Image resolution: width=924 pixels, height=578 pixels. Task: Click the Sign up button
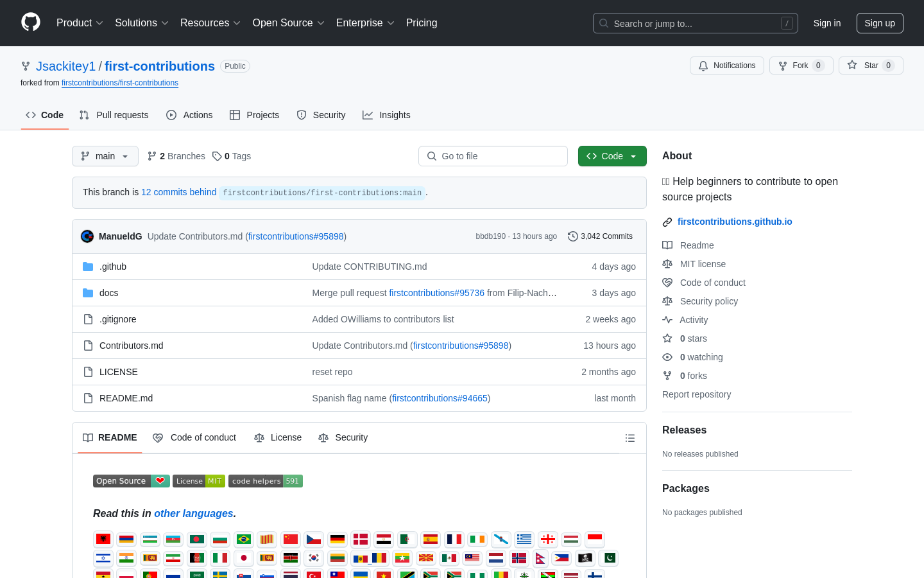(880, 23)
